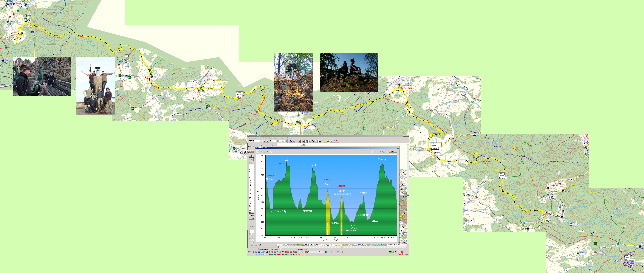This screenshot has height=273, width=644.
Task: Enable the Zobrazit body stopy checkbox
Action: click(x=373, y=152)
